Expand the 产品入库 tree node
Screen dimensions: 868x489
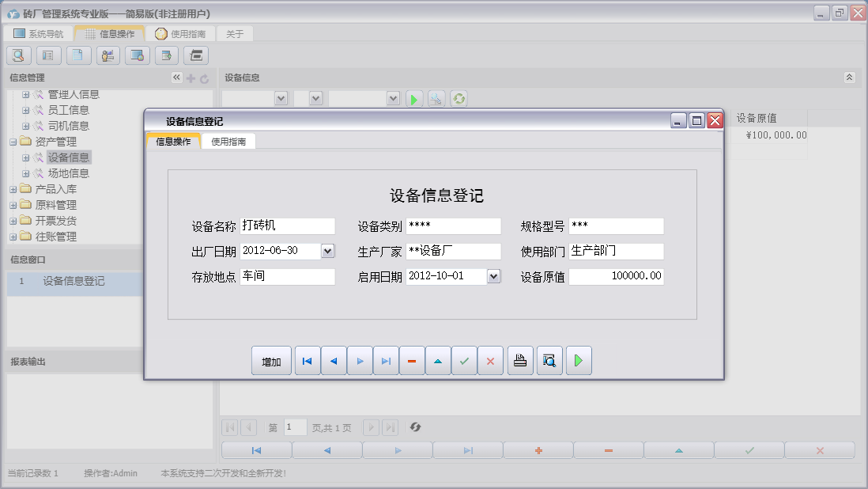pyautogui.click(x=13, y=189)
